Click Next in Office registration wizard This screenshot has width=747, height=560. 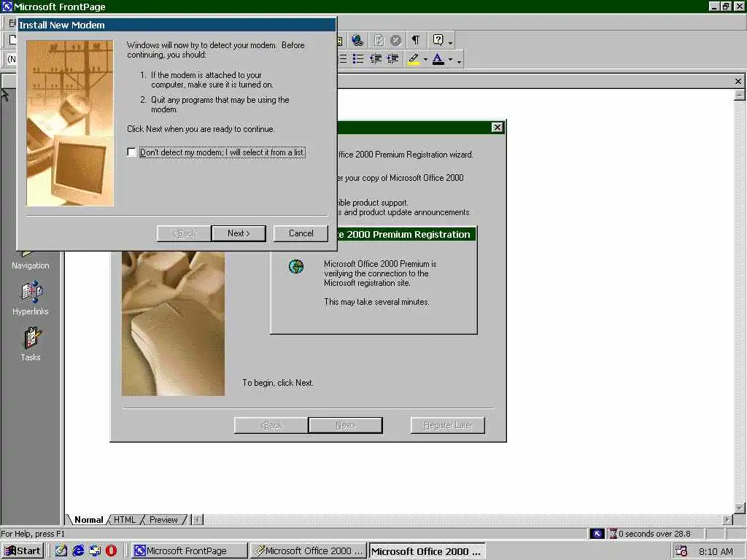[x=345, y=425]
